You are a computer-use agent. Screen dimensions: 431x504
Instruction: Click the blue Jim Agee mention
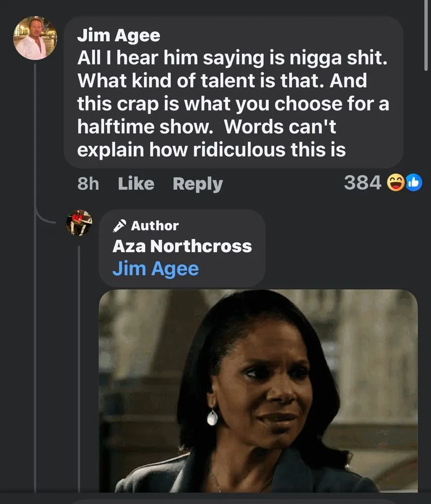click(155, 268)
